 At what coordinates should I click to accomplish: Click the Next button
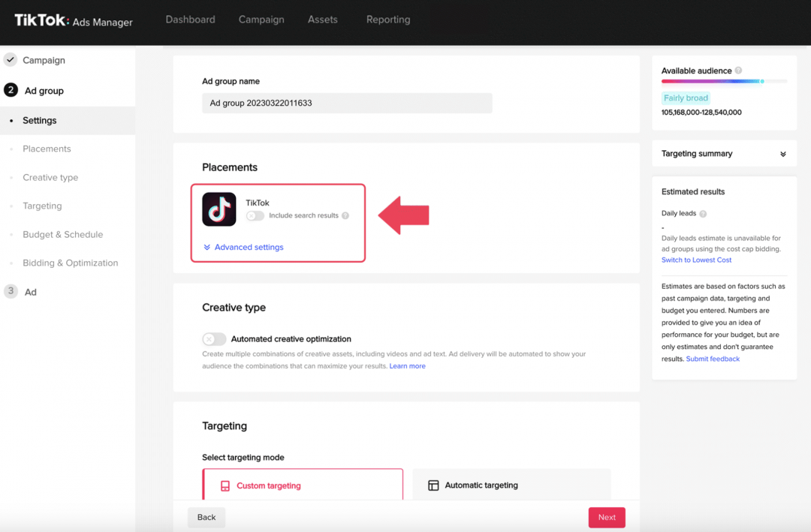[607, 517]
